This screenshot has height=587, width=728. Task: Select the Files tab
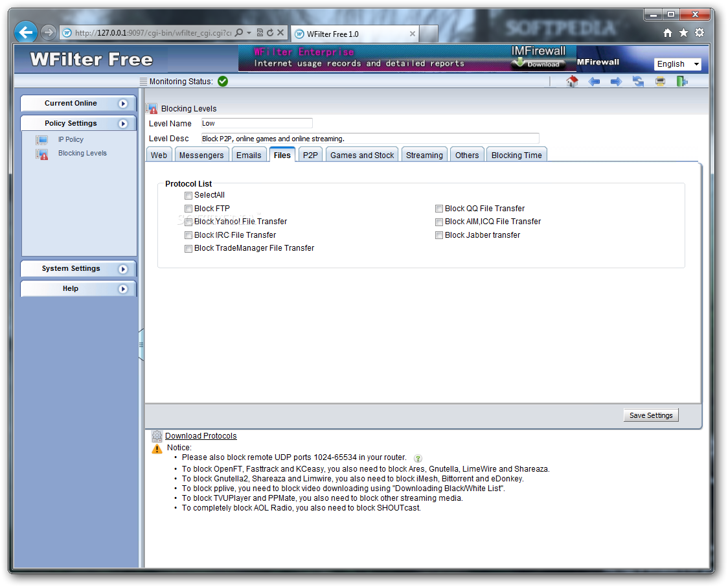[x=282, y=155]
